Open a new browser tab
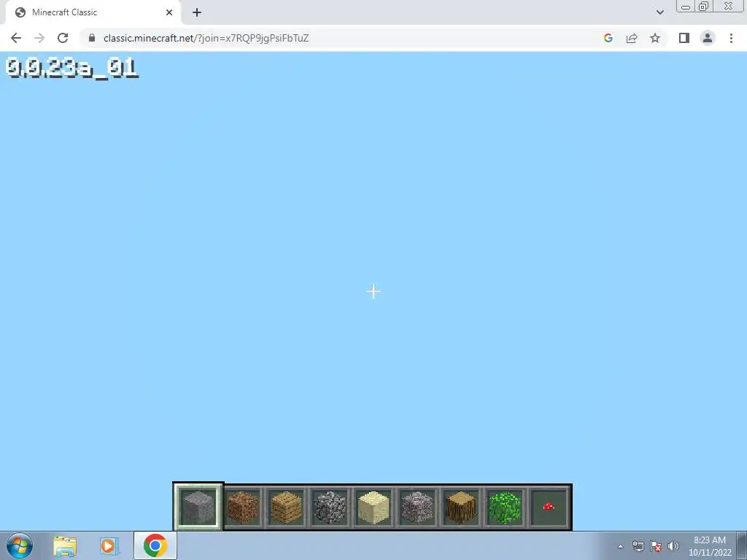This screenshot has width=747, height=560. click(x=197, y=12)
